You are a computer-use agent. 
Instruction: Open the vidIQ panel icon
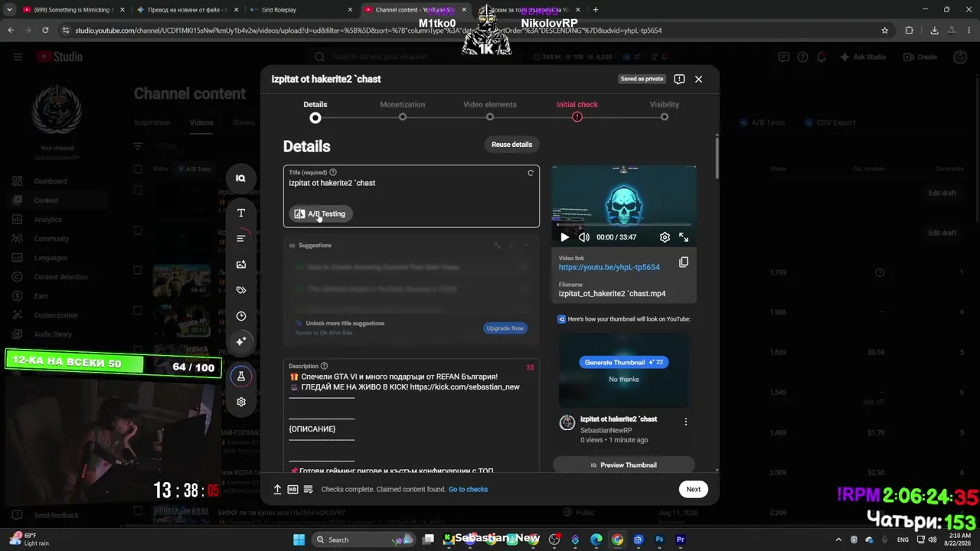point(240,178)
